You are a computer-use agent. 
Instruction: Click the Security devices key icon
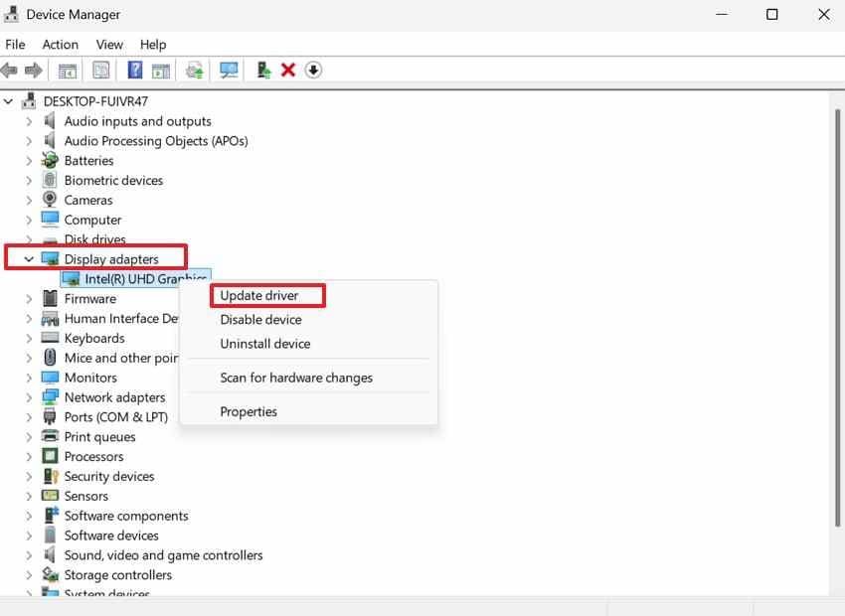click(51, 476)
